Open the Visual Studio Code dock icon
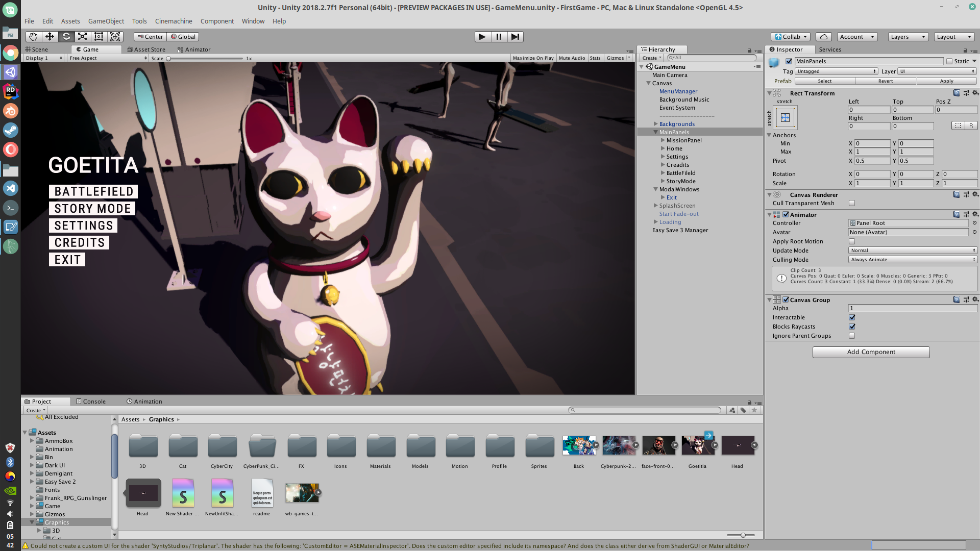The width and height of the screenshot is (980, 551). click(11, 188)
